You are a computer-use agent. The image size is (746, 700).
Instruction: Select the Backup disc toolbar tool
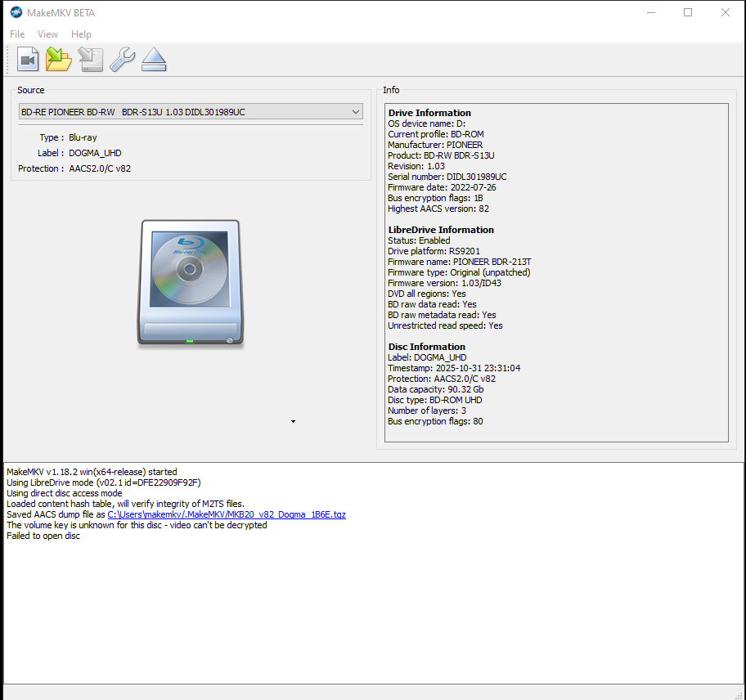(x=90, y=58)
